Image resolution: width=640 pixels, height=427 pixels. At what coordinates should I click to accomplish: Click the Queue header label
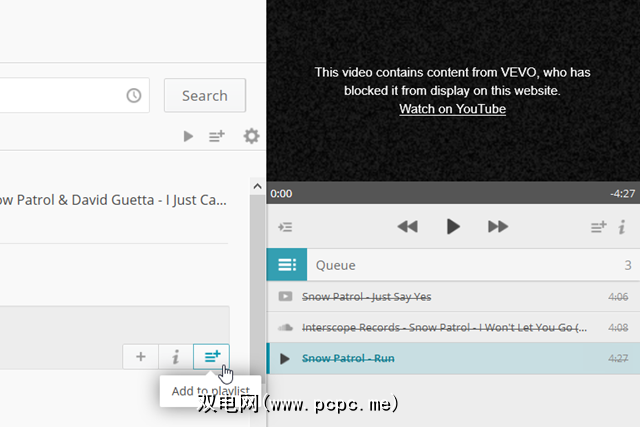click(x=336, y=265)
